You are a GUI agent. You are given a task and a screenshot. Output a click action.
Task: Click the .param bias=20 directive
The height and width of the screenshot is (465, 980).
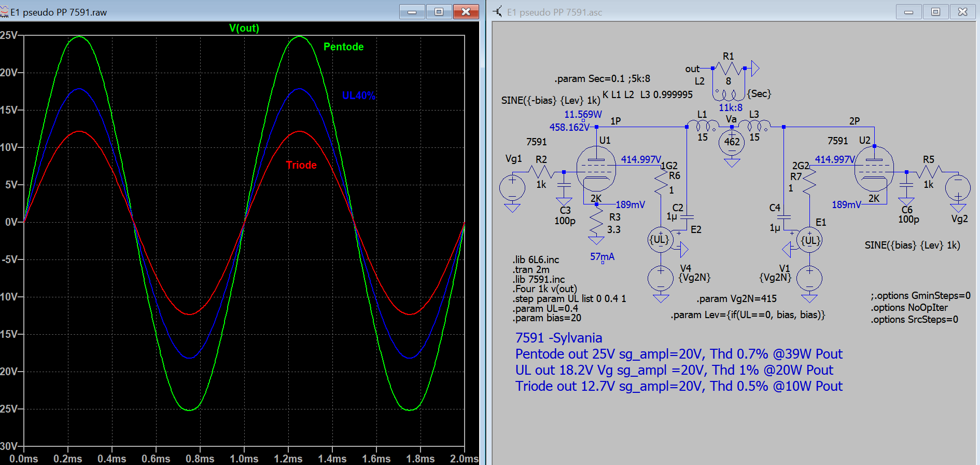(x=547, y=318)
